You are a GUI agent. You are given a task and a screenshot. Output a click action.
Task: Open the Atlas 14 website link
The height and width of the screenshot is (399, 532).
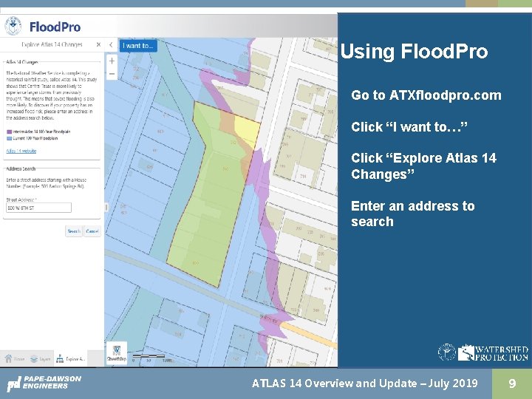21,151
